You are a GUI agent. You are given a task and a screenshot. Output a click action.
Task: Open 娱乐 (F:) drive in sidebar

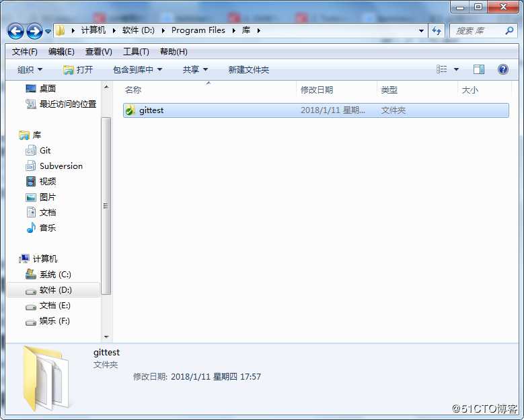click(x=48, y=321)
